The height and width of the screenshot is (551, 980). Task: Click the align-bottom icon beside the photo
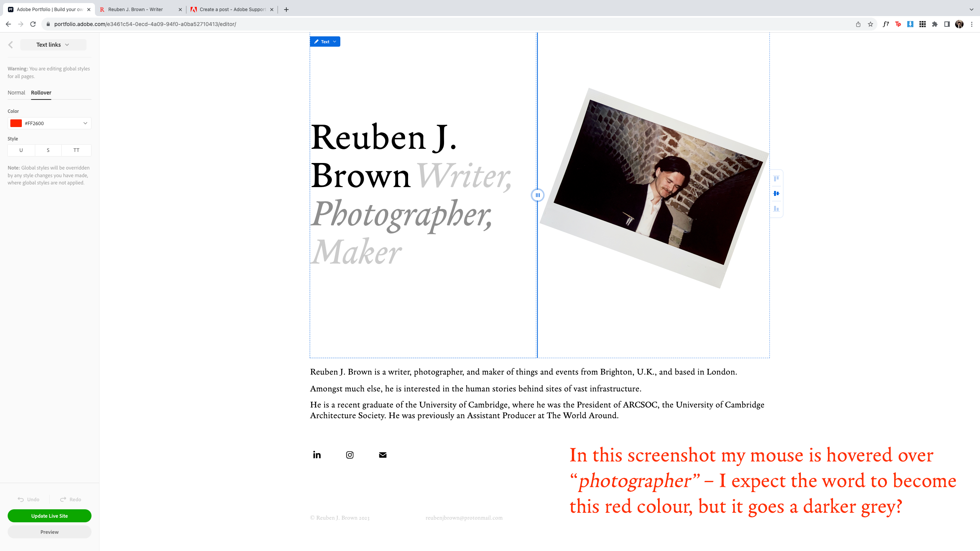(x=776, y=209)
